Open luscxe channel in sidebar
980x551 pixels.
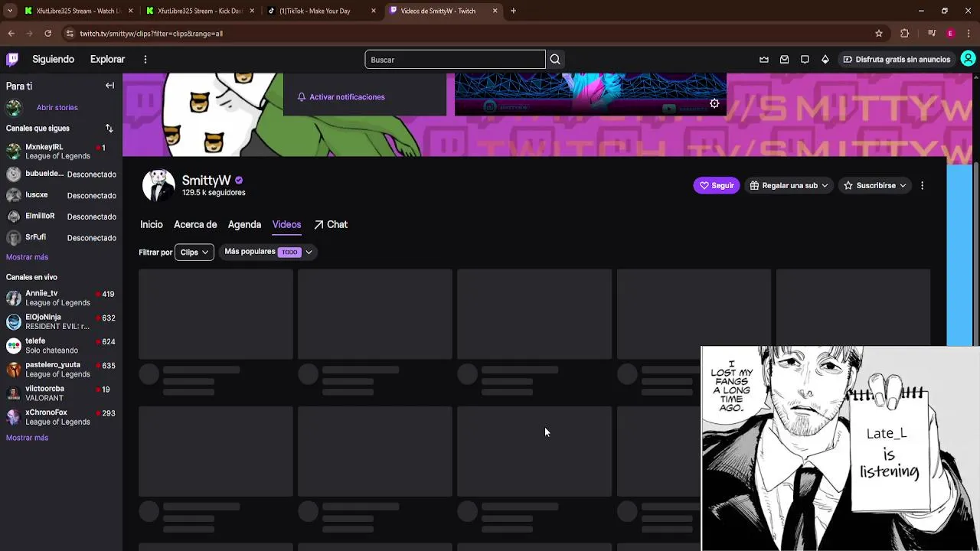click(61, 195)
